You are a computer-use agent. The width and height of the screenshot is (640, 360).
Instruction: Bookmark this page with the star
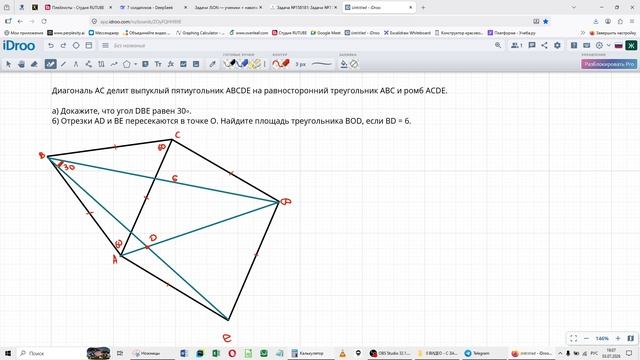pyautogui.click(x=546, y=21)
